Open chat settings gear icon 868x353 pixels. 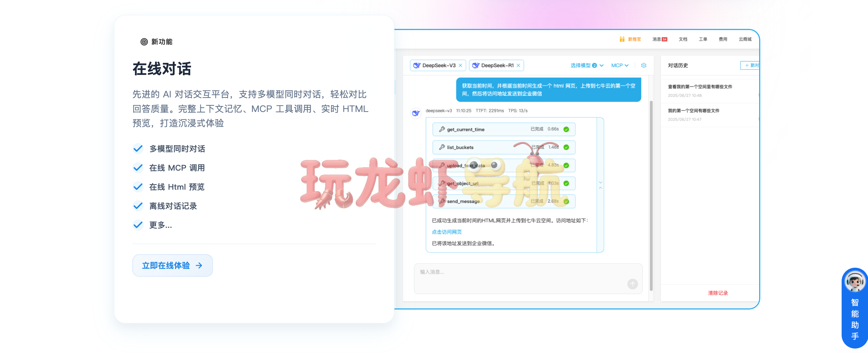[644, 65]
